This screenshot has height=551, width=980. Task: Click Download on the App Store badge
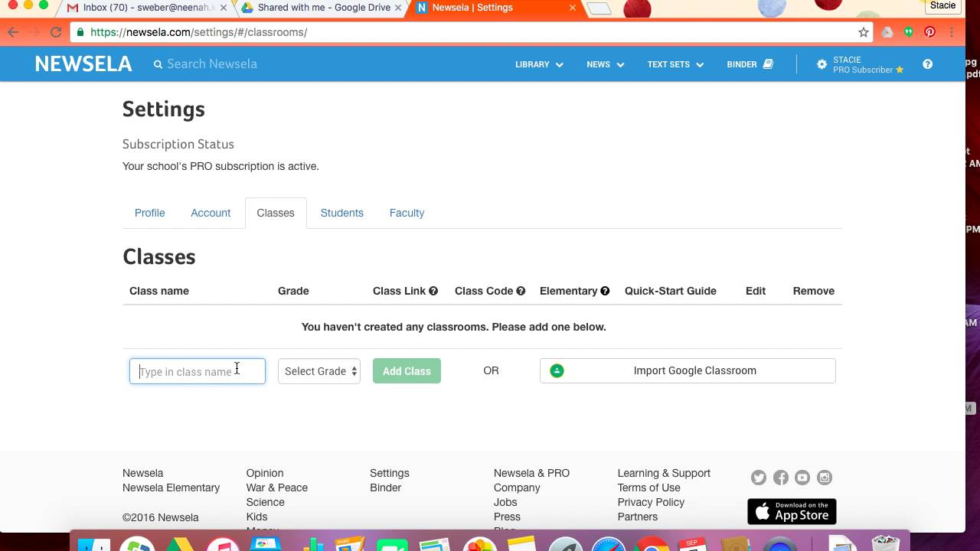(792, 511)
